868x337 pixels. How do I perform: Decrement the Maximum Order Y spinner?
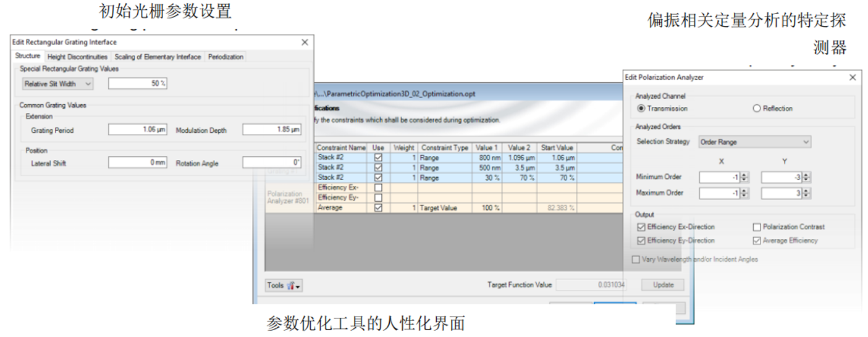click(806, 195)
